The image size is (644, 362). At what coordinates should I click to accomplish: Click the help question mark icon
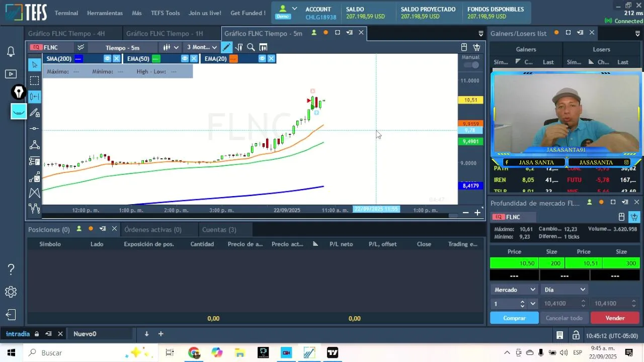coord(11,269)
